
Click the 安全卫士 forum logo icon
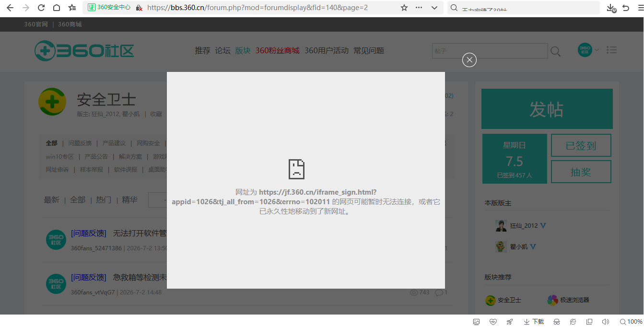click(x=52, y=102)
